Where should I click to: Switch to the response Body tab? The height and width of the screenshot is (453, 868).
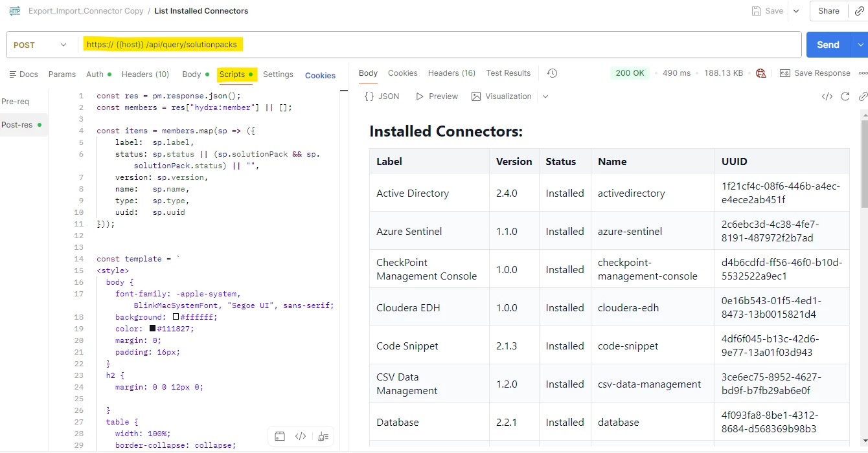[x=368, y=73]
